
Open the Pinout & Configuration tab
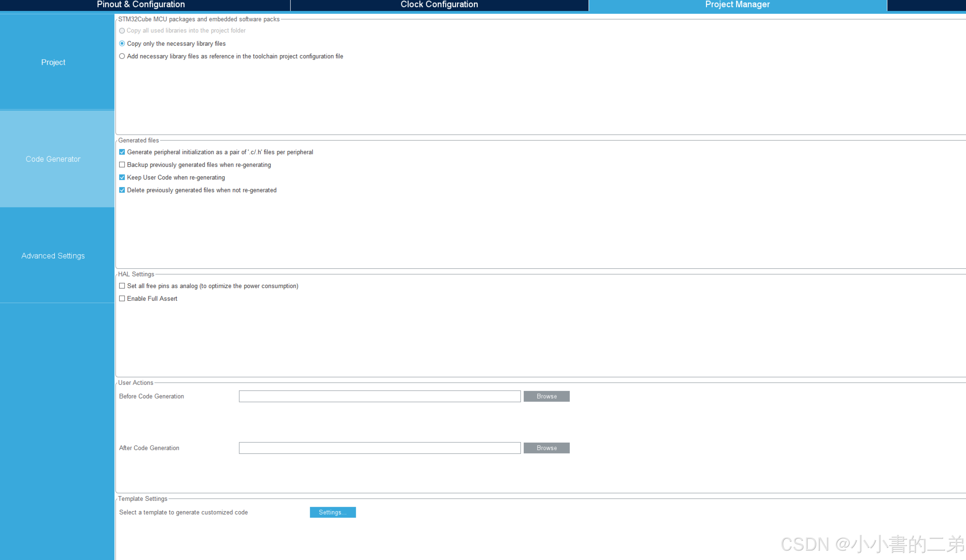[141, 5]
